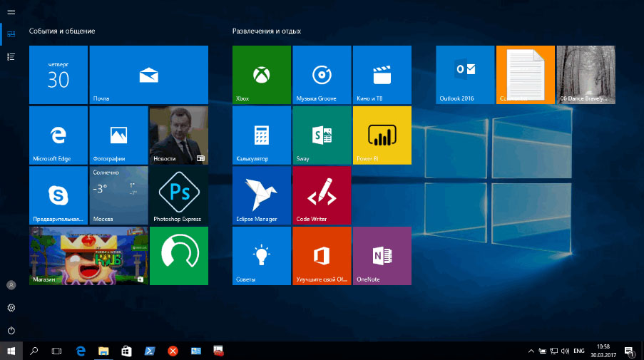The width and height of the screenshot is (644, 360).
Task: Click the Развлечения и отдых group title
Action: pyautogui.click(x=267, y=31)
